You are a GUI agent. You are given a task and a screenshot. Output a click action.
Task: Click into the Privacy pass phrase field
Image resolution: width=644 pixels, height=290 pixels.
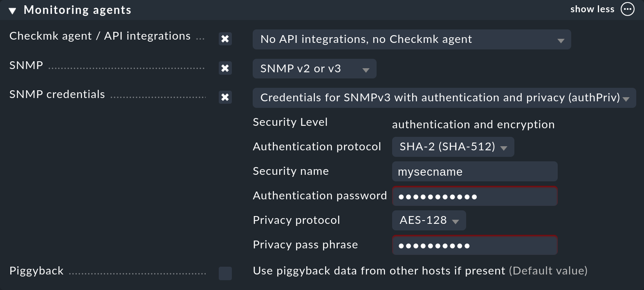click(x=475, y=245)
